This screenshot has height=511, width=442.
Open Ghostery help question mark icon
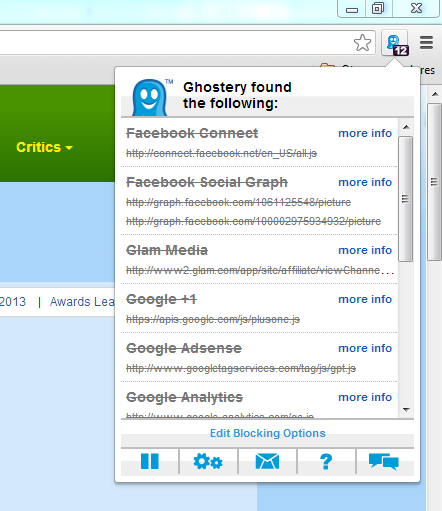click(326, 462)
